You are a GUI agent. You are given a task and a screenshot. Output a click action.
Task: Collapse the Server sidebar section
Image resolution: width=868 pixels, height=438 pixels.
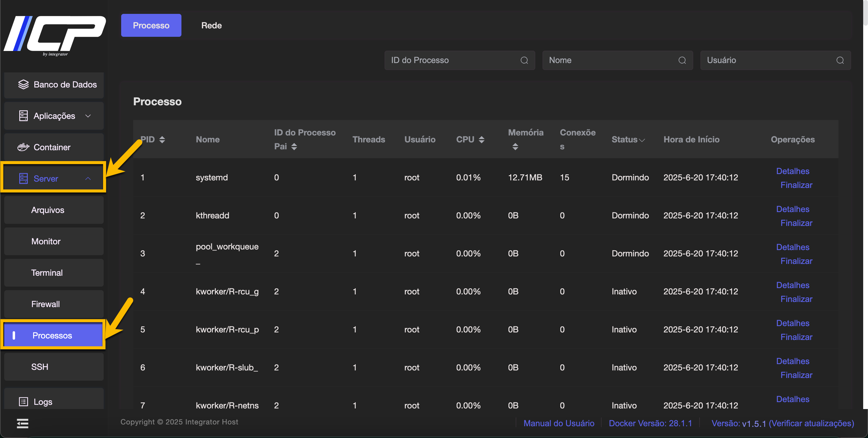pos(54,178)
